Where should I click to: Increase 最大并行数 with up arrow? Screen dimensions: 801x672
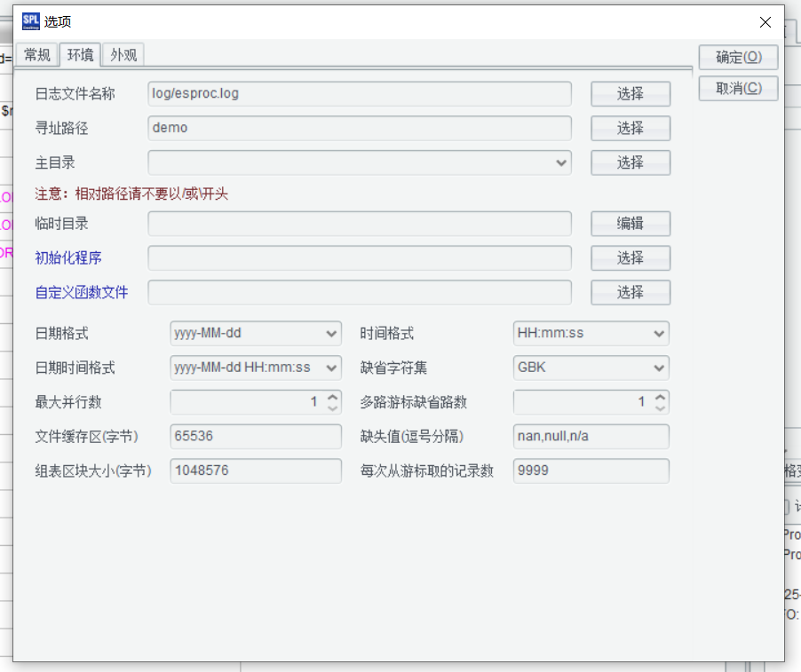(332, 397)
